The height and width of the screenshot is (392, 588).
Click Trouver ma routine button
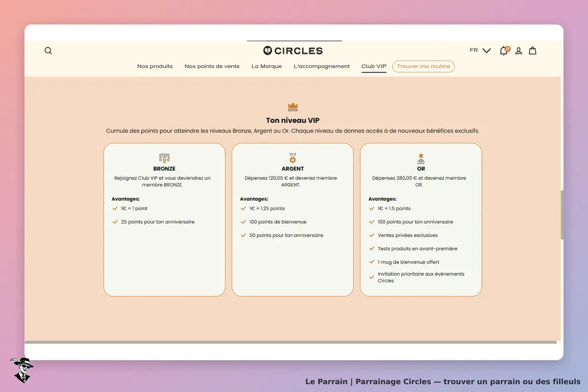pos(423,66)
